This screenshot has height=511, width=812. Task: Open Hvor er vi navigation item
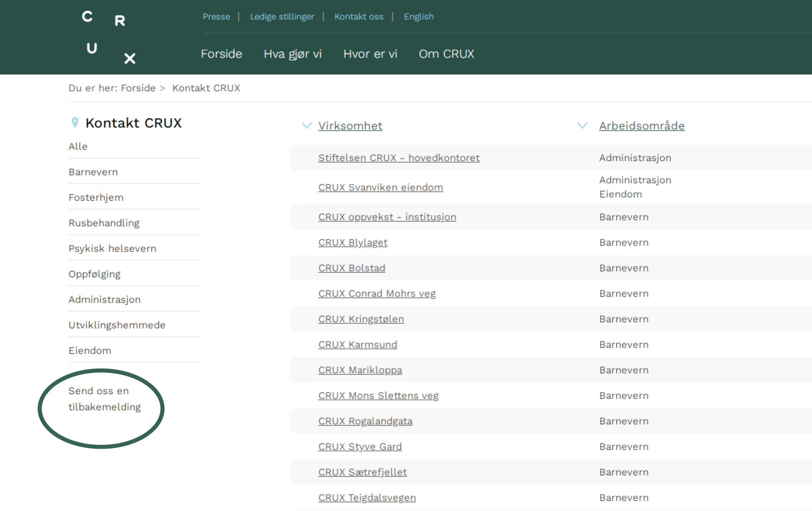pyautogui.click(x=370, y=54)
